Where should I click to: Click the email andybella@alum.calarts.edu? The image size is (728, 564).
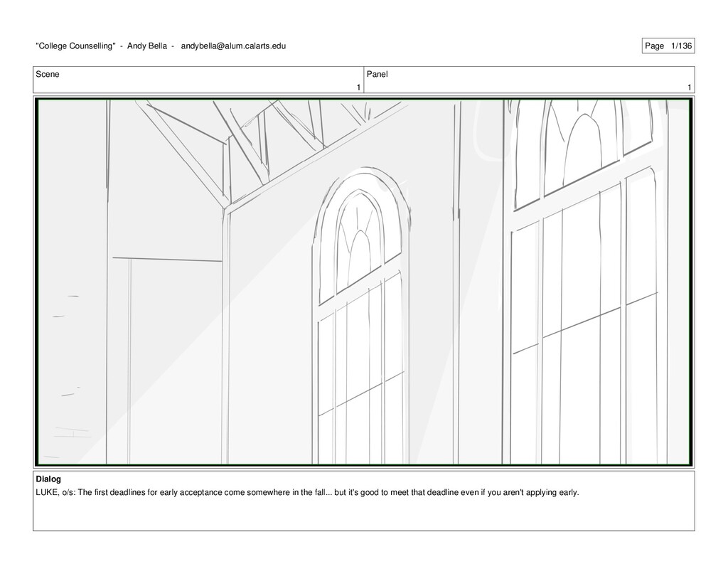pyautogui.click(x=233, y=46)
